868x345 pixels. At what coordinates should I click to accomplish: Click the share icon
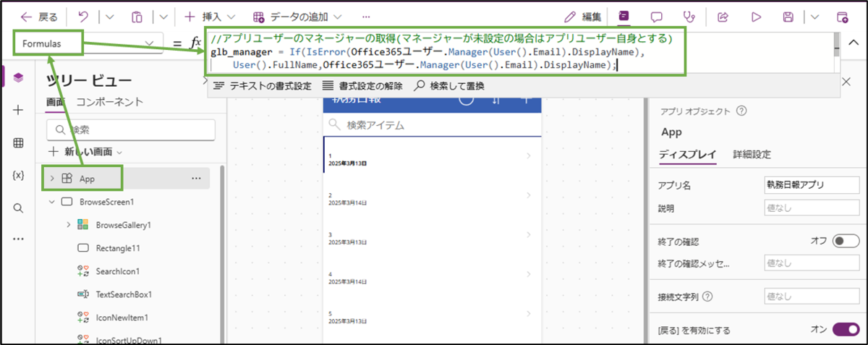[x=722, y=16]
